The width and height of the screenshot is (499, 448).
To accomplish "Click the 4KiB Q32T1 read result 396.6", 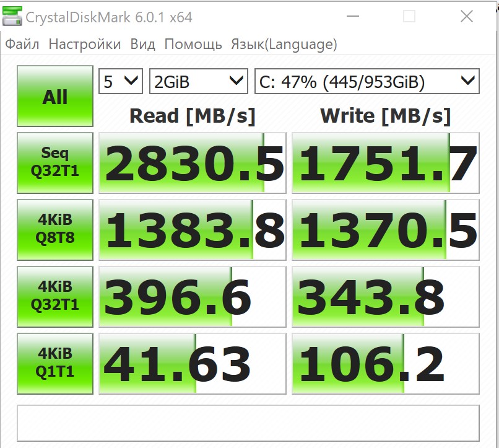I will pos(193,296).
